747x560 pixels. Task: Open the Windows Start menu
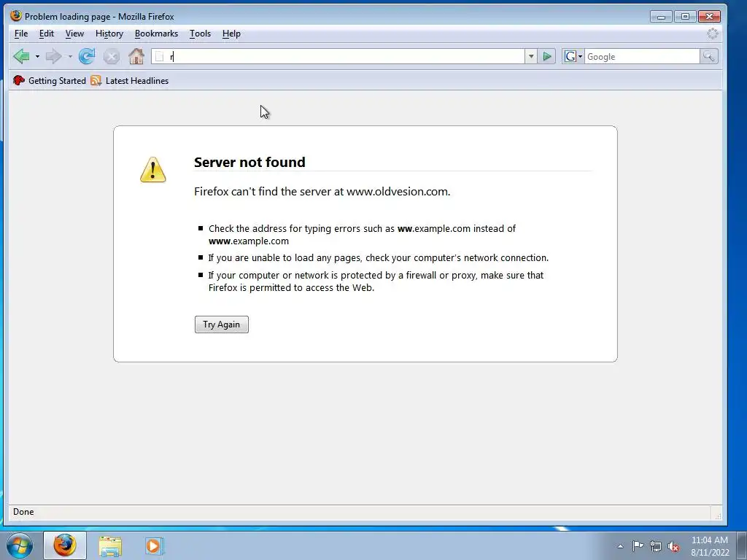click(20, 545)
